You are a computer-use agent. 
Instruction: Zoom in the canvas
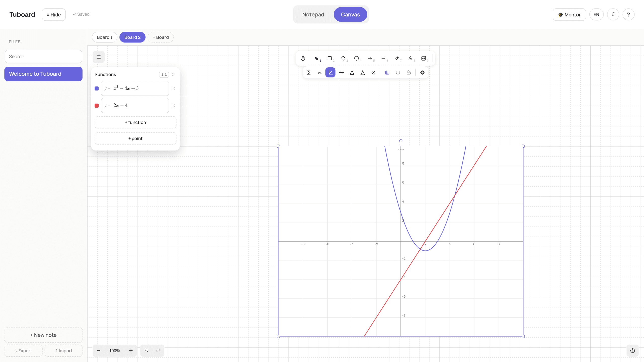tap(131, 351)
